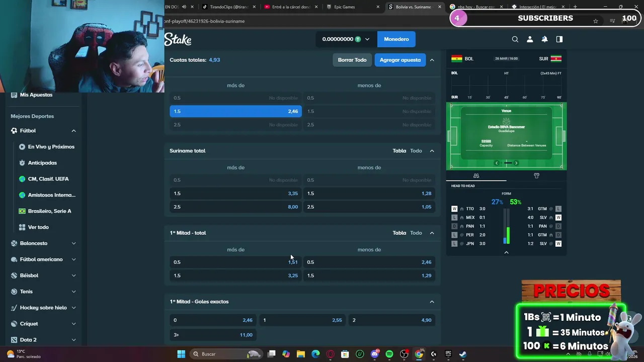The width and height of the screenshot is (644, 362).
Task: Switch to the TirandoClips browser tab
Action: coord(229,7)
